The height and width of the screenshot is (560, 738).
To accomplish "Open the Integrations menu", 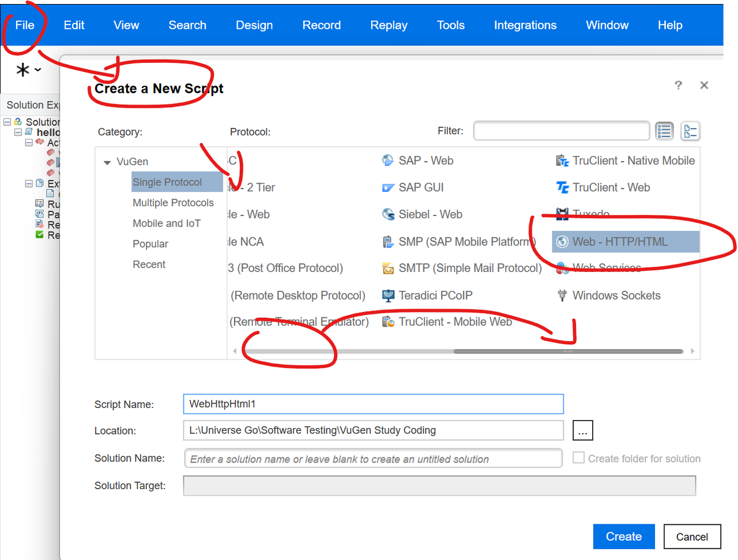I will pos(525,25).
